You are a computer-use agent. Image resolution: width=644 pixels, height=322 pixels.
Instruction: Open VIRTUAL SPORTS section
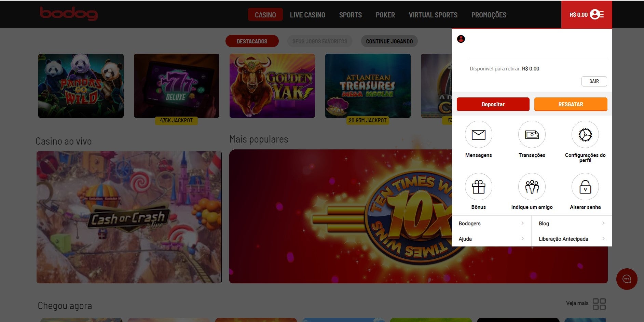coord(433,15)
